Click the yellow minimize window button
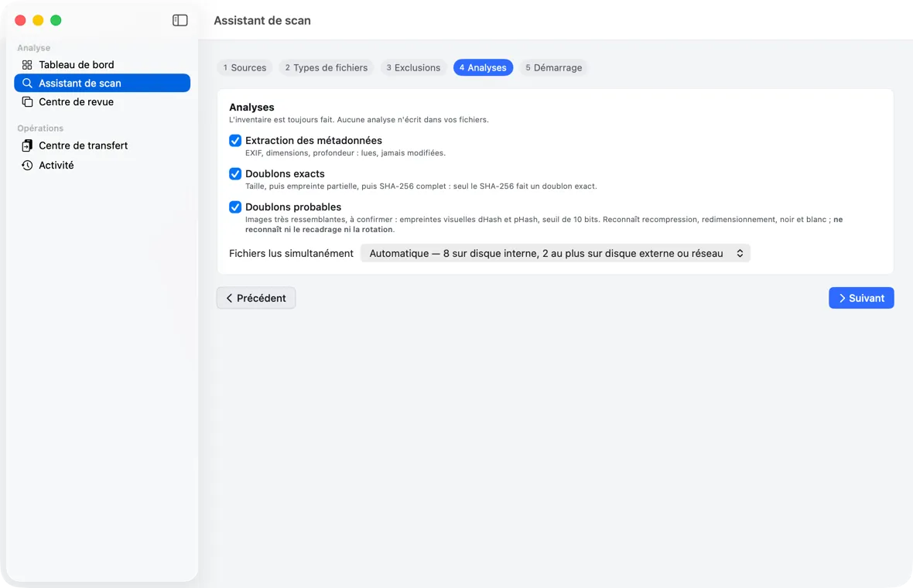Screen dimensions: 913x588 tap(38, 20)
